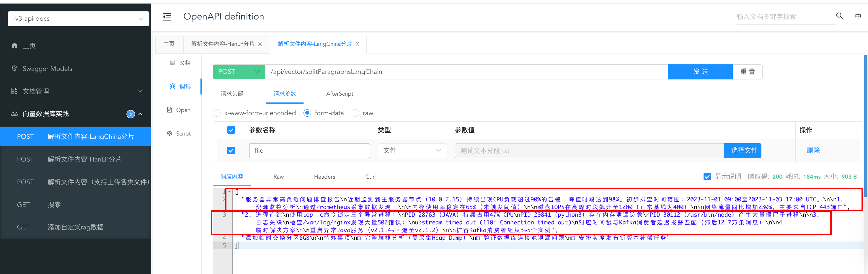The image size is (868, 274).
Task: Click the 删除 link
Action: pos(813,150)
